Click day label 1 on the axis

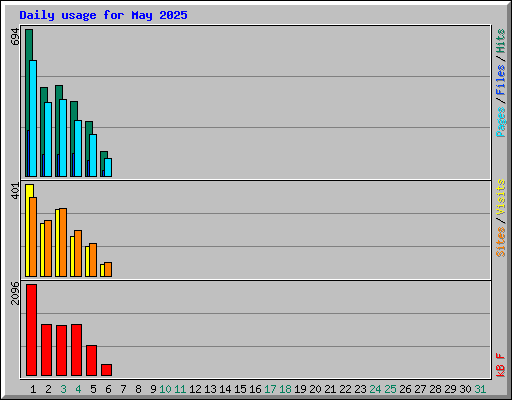pos(33,389)
